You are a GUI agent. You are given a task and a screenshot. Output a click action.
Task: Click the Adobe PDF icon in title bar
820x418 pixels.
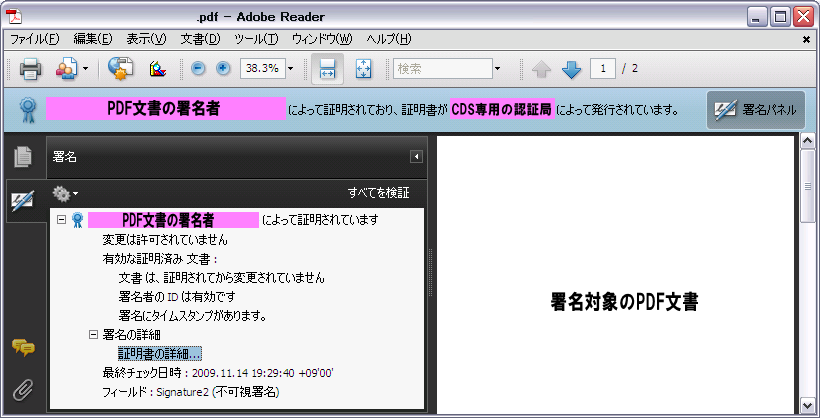(14, 16)
